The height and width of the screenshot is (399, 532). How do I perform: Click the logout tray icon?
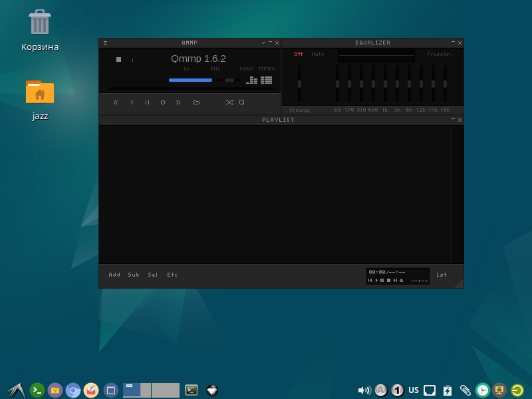(518, 390)
